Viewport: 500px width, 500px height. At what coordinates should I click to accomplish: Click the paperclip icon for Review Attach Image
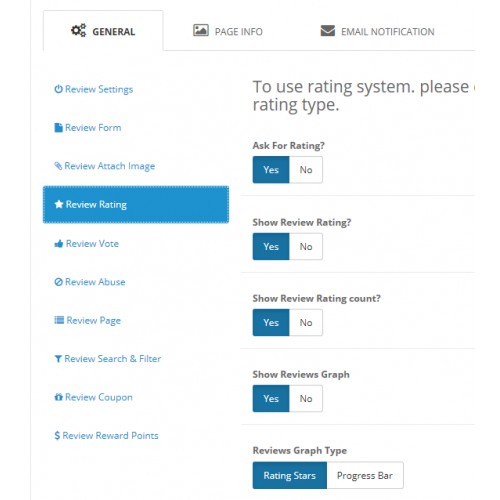58,166
